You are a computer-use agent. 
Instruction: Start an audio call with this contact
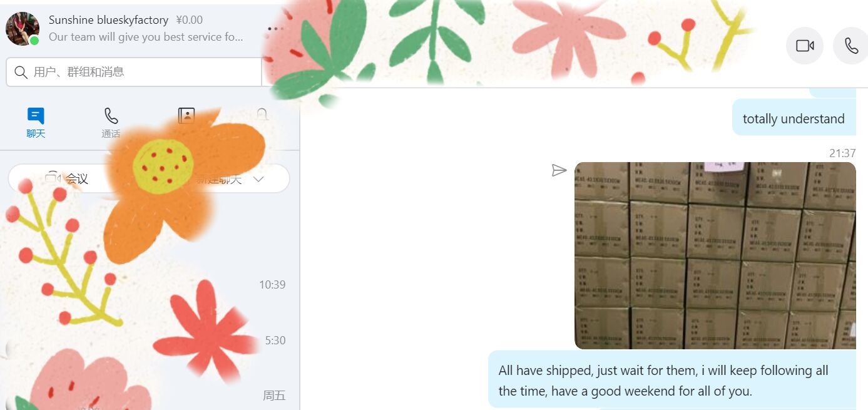tap(851, 46)
